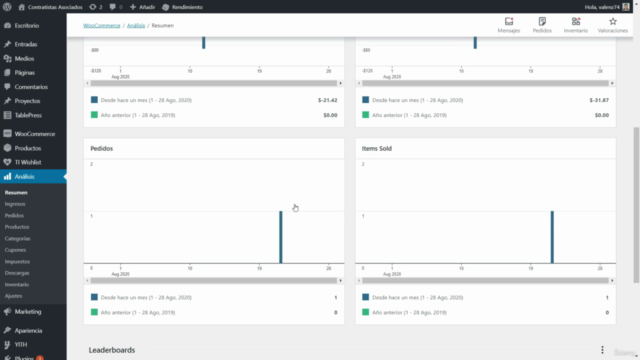
Task: Click the $-21.42 value
Action: pyautogui.click(x=328, y=100)
